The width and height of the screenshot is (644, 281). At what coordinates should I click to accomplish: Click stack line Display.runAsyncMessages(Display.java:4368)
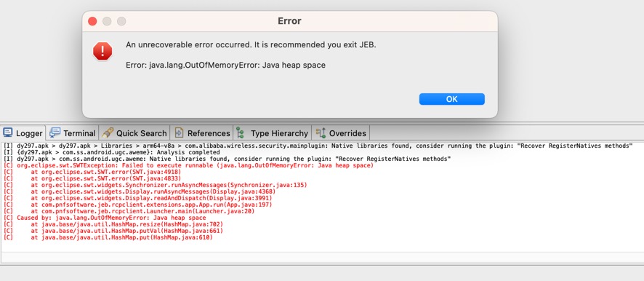coord(140,191)
